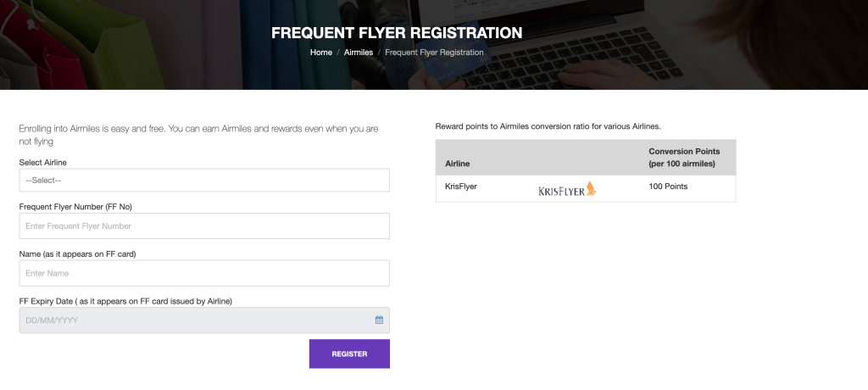Select the KrisFlyer airline name text in table

click(x=461, y=187)
